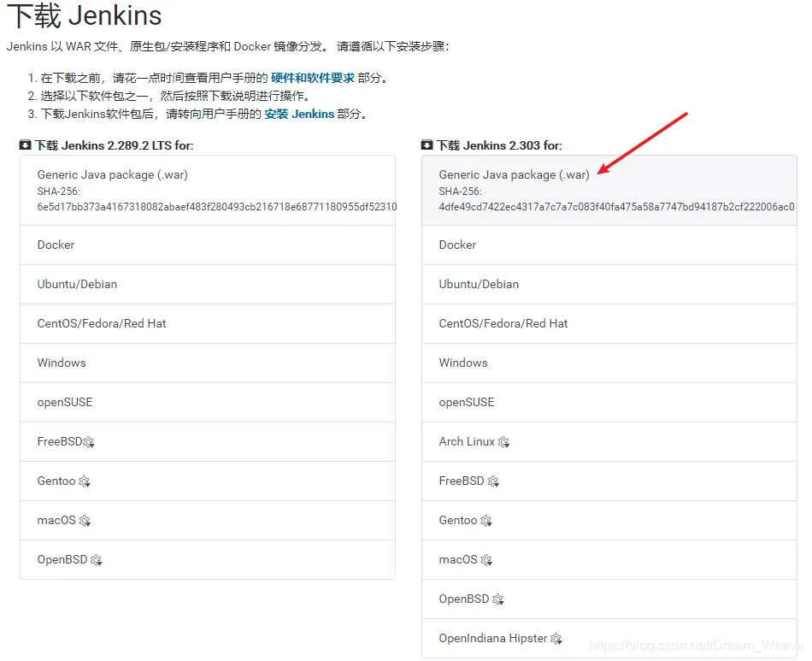Click the gear icon beside macOS in 2.303 list

coord(486,560)
